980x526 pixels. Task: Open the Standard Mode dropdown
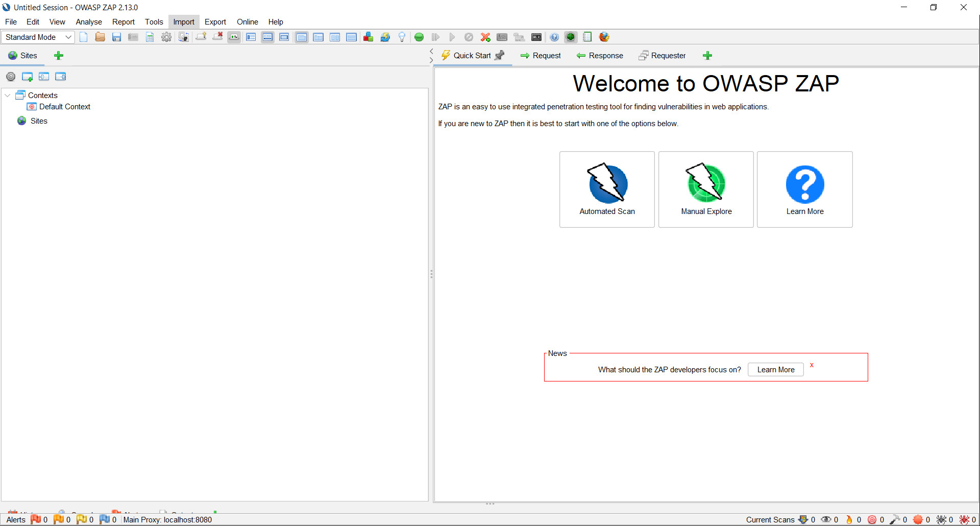click(x=38, y=37)
